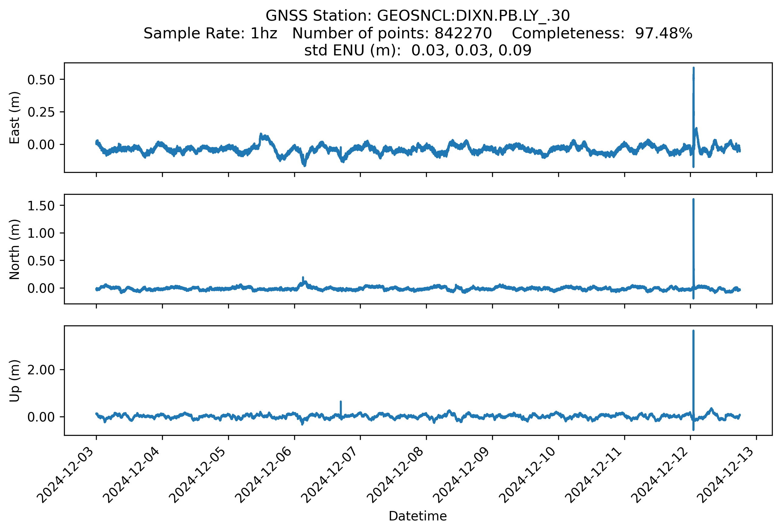Click the small Up spike near 2024-12-07

341,402
